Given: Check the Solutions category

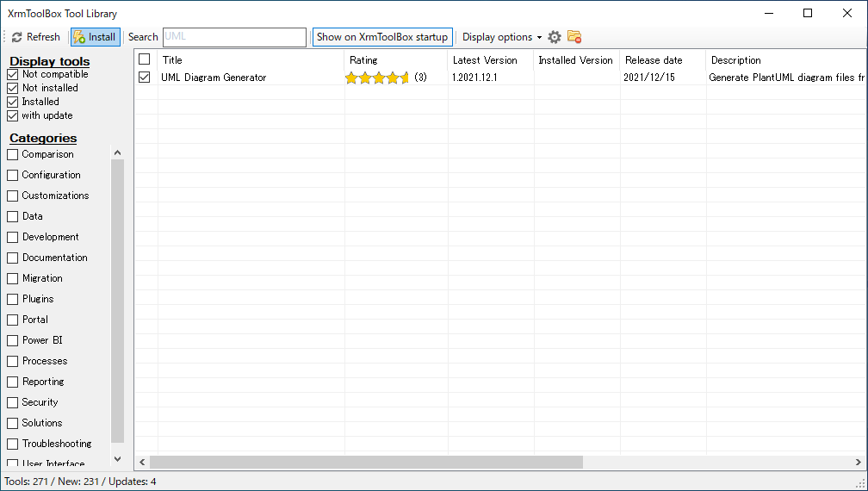Looking at the screenshot, I should [x=13, y=423].
